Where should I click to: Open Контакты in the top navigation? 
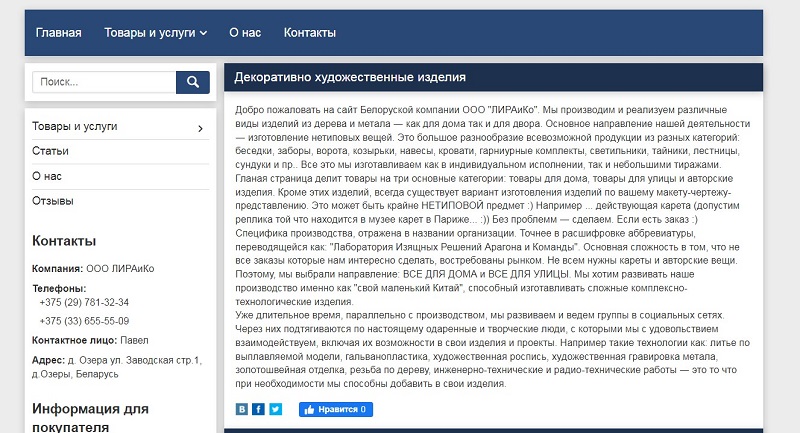click(310, 33)
